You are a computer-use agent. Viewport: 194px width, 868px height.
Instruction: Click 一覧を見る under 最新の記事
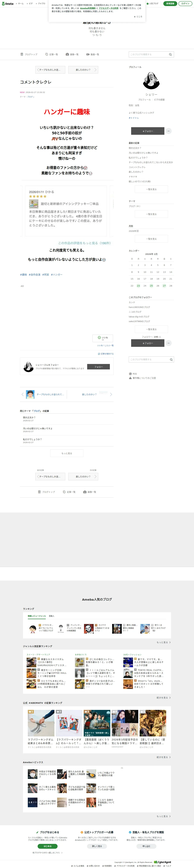[151, 189]
